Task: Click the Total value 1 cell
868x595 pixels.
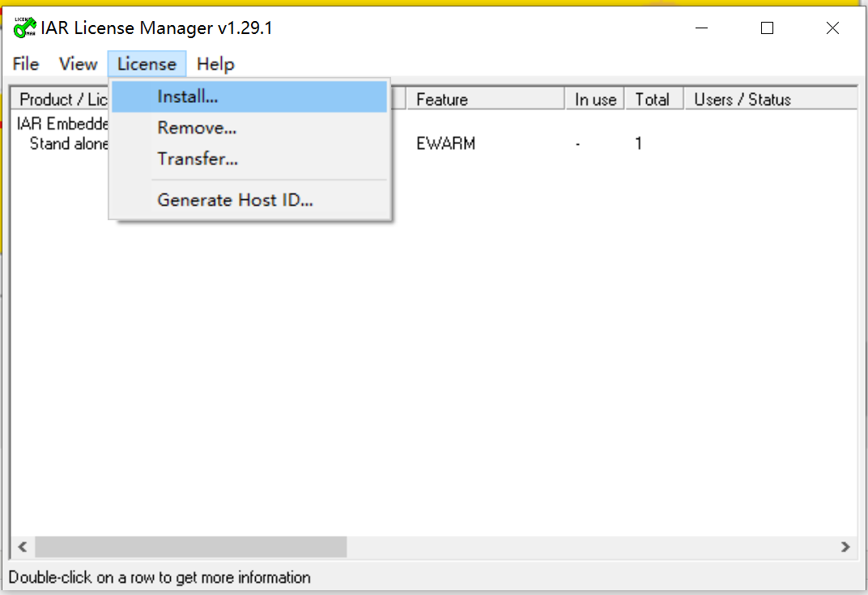Action: pos(638,144)
